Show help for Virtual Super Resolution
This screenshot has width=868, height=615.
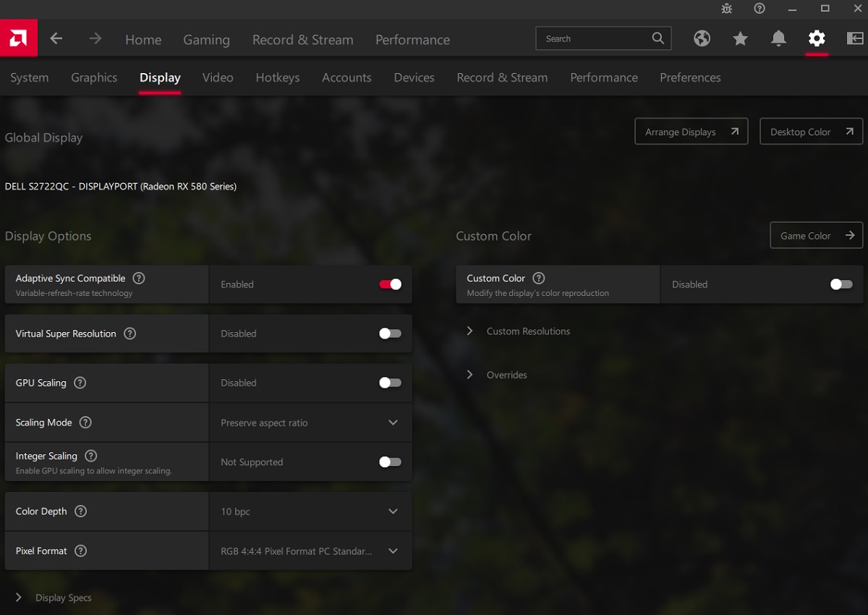point(129,334)
